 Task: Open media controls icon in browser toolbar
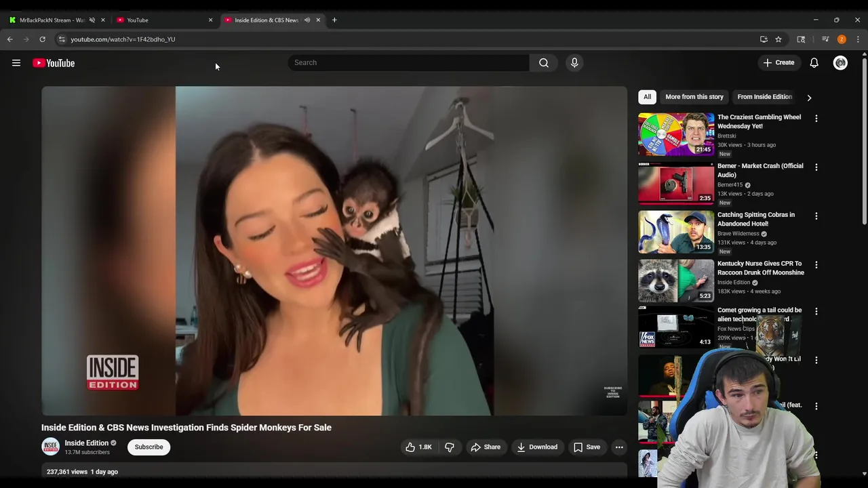825,39
